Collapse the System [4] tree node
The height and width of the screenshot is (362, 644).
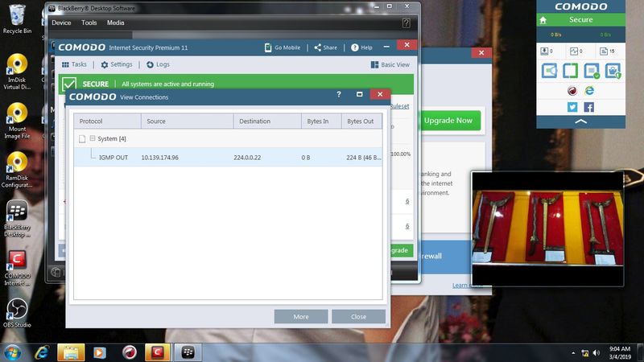pos(93,138)
